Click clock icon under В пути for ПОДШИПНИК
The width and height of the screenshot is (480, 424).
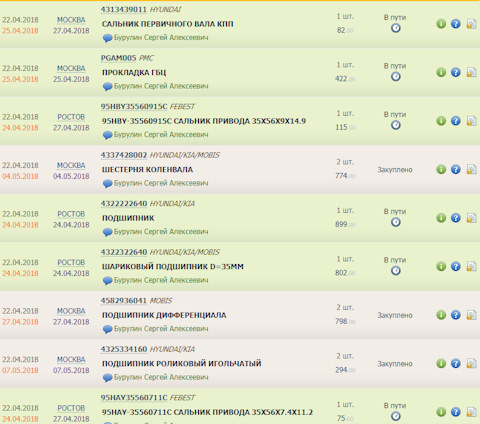[x=396, y=222]
